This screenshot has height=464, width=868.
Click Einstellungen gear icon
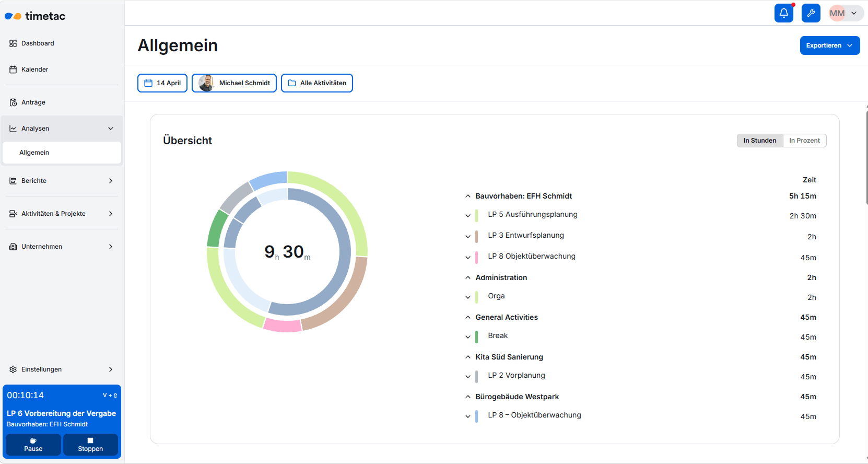point(13,369)
